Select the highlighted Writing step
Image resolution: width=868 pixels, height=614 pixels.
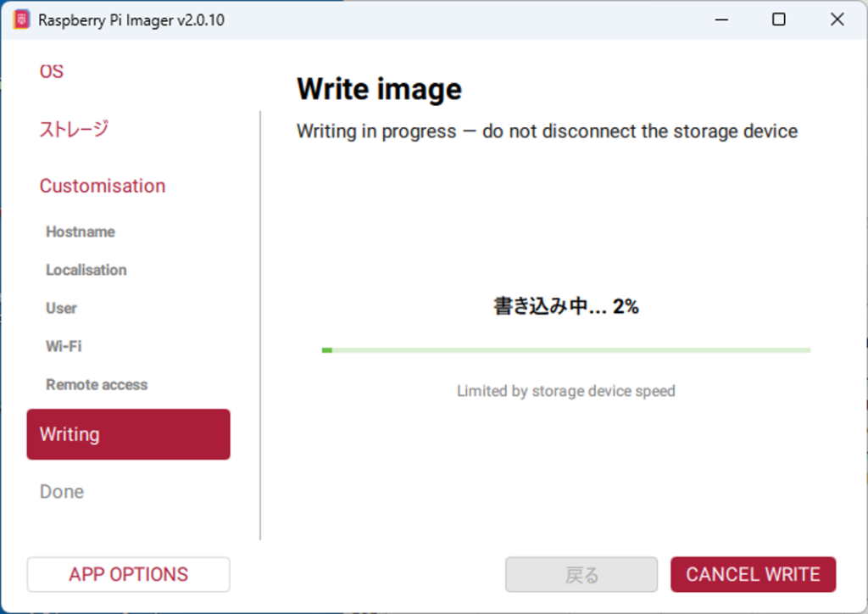tap(129, 434)
